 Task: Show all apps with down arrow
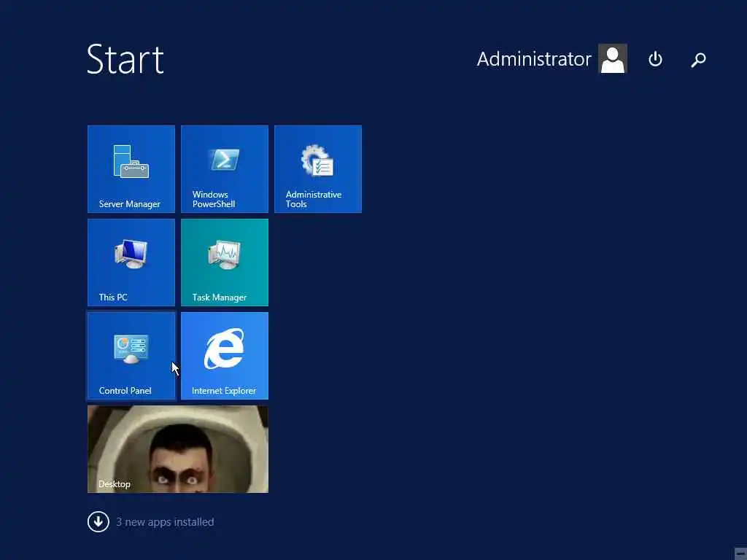click(98, 522)
